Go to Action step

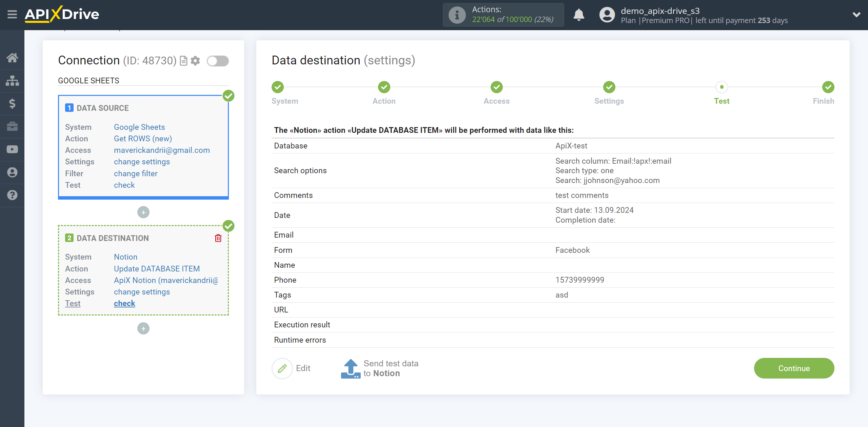(384, 87)
